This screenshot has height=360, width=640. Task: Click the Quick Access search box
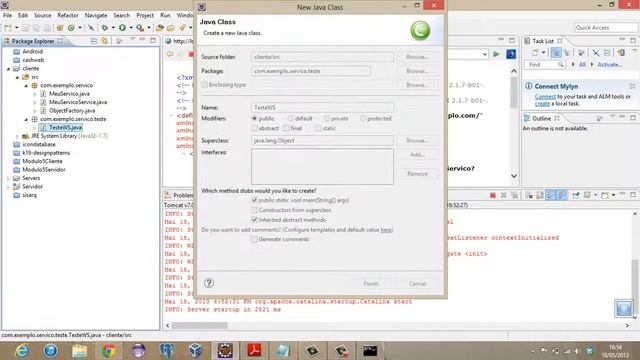(606, 27)
